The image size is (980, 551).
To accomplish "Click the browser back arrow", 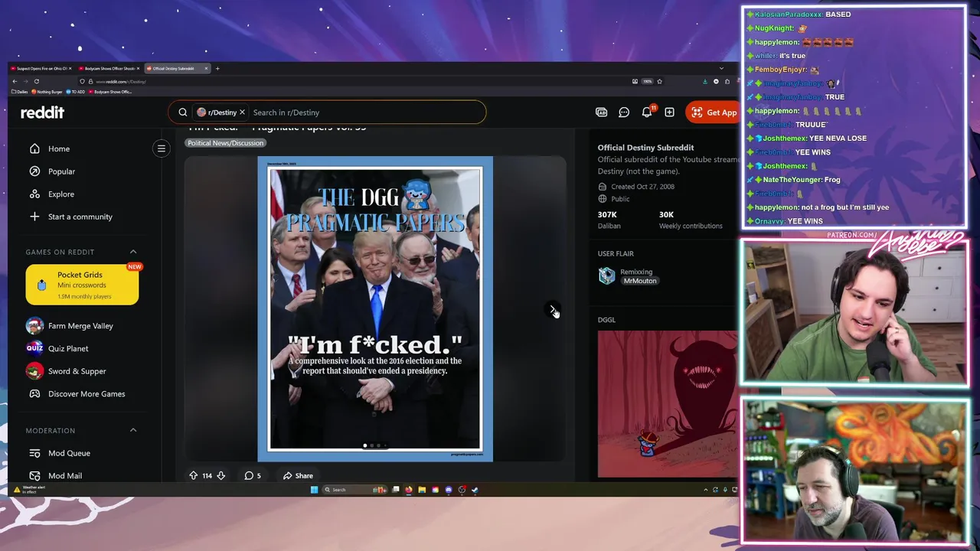I will coord(15,81).
